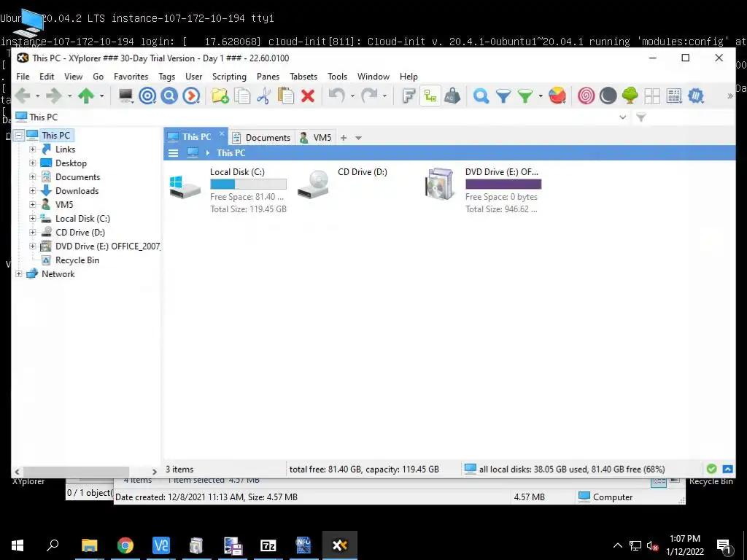Click the weight-shaped toolbar icon

tap(452, 96)
